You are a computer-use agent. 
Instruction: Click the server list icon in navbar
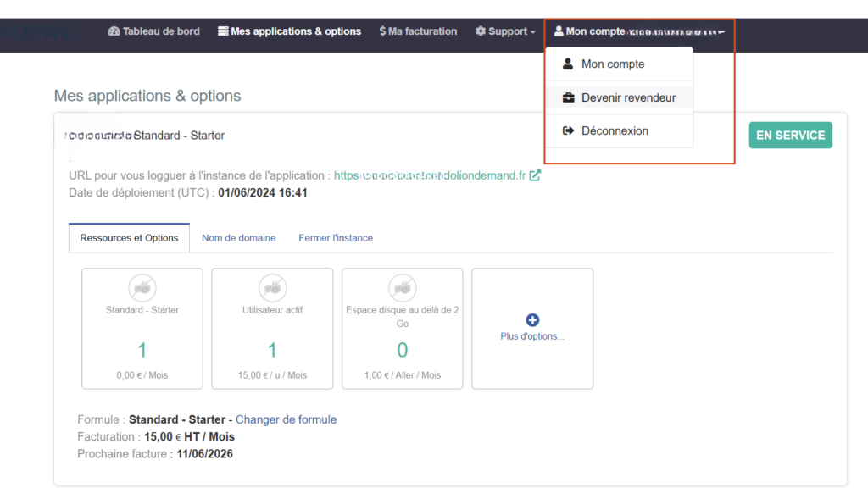pyautogui.click(x=223, y=31)
